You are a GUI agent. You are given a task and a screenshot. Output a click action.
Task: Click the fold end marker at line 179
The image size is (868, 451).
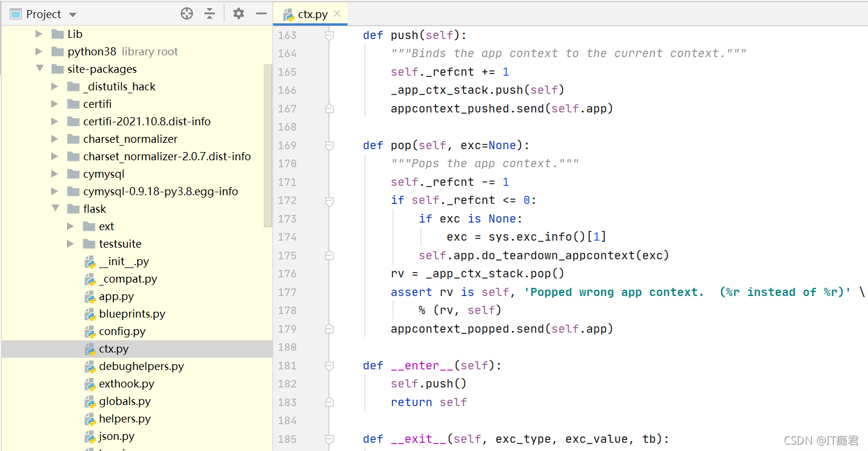329,329
